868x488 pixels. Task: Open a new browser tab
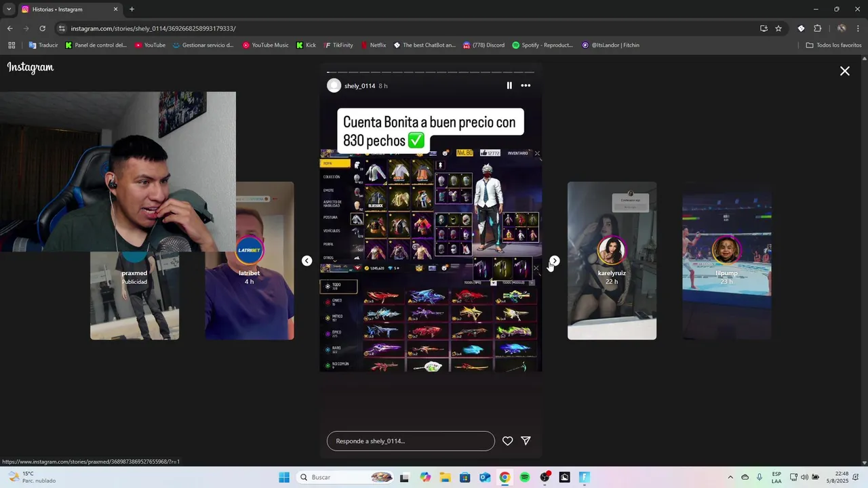click(x=132, y=9)
